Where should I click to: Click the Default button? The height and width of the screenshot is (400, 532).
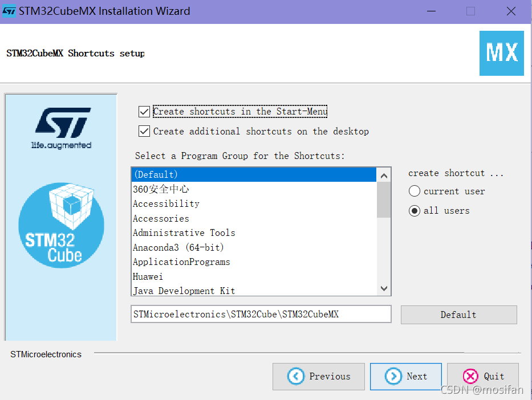pyautogui.click(x=458, y=315)
